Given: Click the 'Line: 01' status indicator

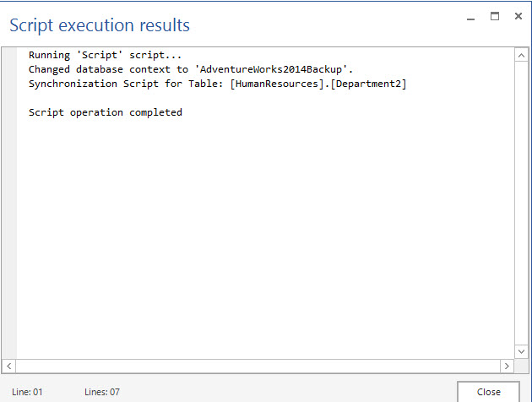Looking at the screenshot, I should (x=27, y=392).
